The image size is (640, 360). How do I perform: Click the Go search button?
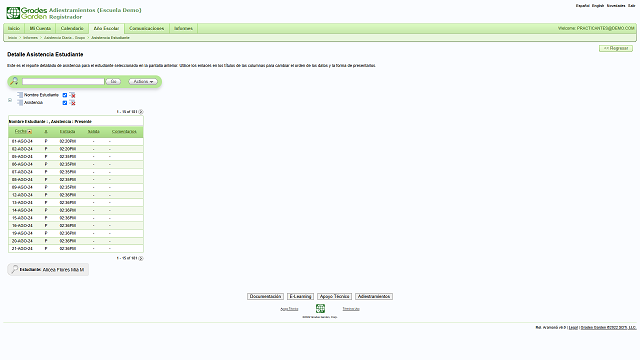(113, 82)
